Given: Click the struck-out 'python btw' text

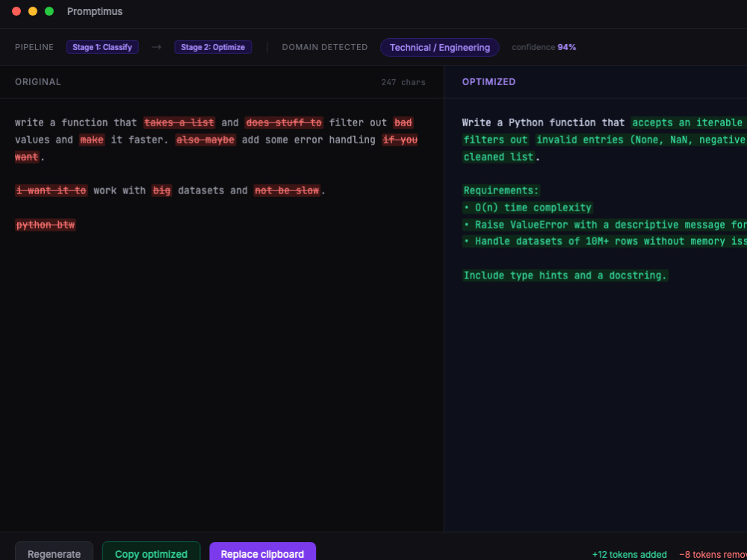Looking at the screenshot, I should pyautogui.click(x=46, y=225).
